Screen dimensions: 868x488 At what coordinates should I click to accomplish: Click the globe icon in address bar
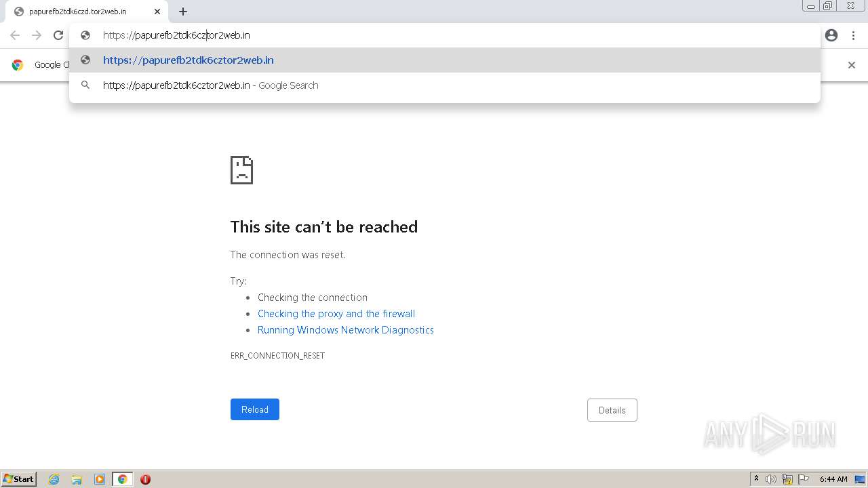[85, 35]
